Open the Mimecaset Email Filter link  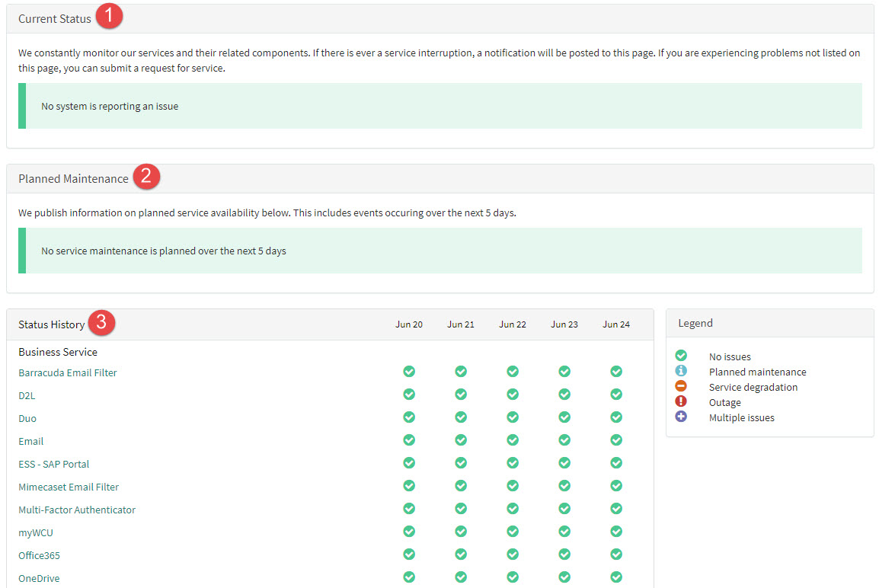point(69,487)
